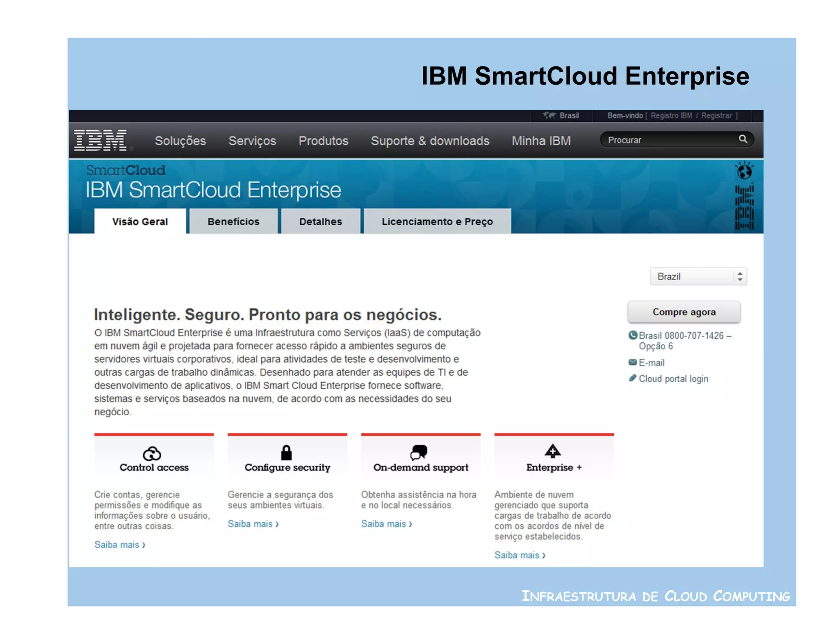Viewport: 834px width, 644px height.
Task: Click the Brasil country link
Action: pyautogui.click(x=569, y=116)
